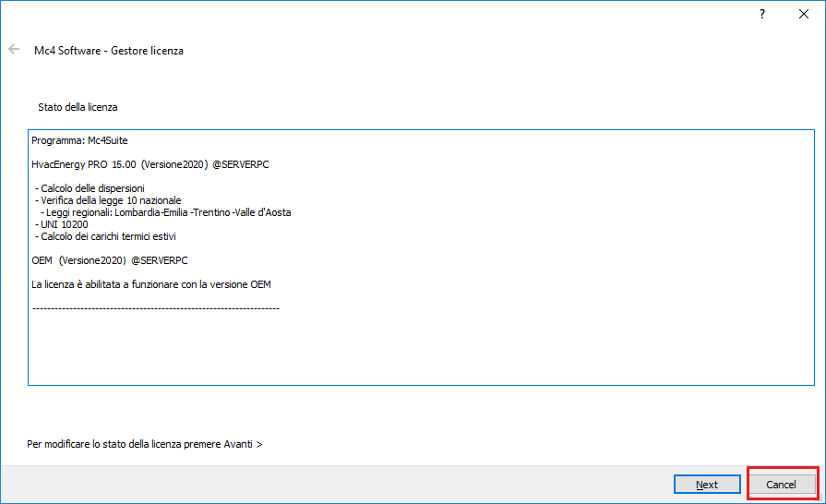The image size is (826, 504).
Task: Click the Cancel button
Action: (782, 484)
